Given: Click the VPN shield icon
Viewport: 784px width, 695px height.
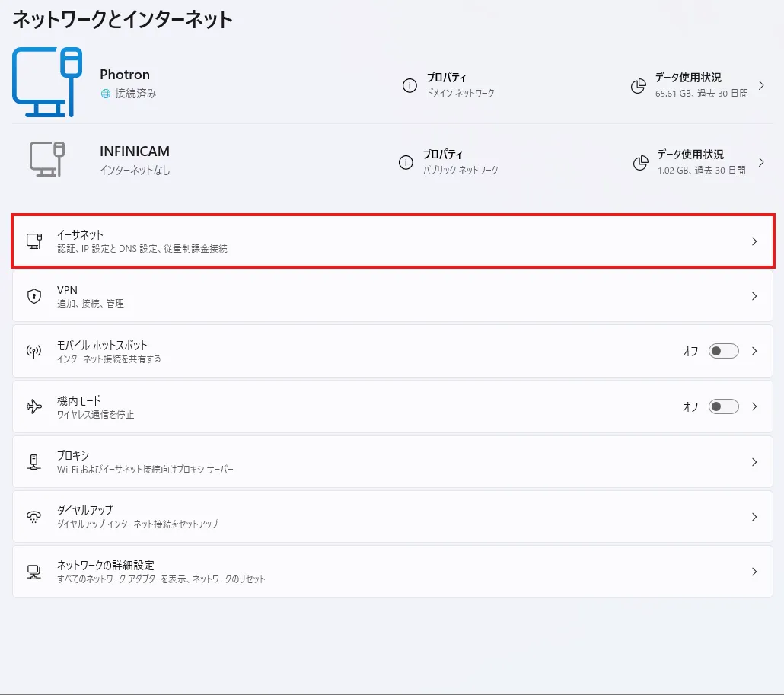Looking at the screenshot, I should coord(34,296).
